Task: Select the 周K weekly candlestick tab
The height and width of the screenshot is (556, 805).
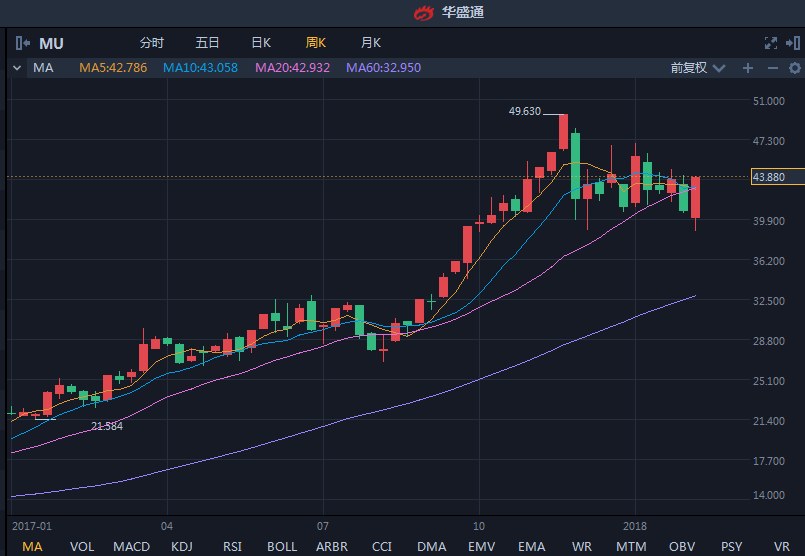Action: pyautogui.click(x=316, y=43)
